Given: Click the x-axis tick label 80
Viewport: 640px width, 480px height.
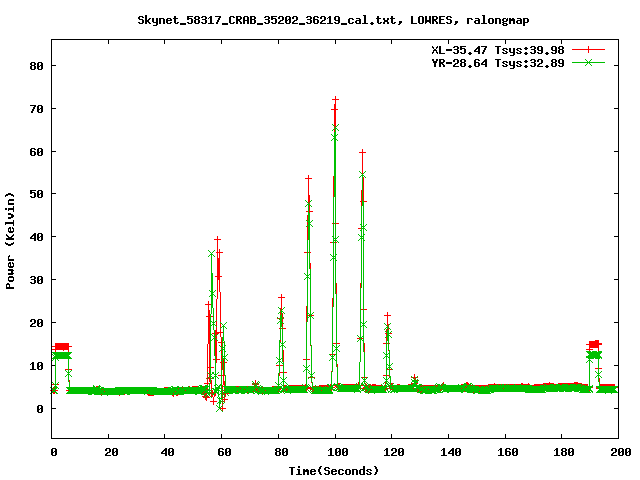Looking at the screenshot, I should [281, 452].
